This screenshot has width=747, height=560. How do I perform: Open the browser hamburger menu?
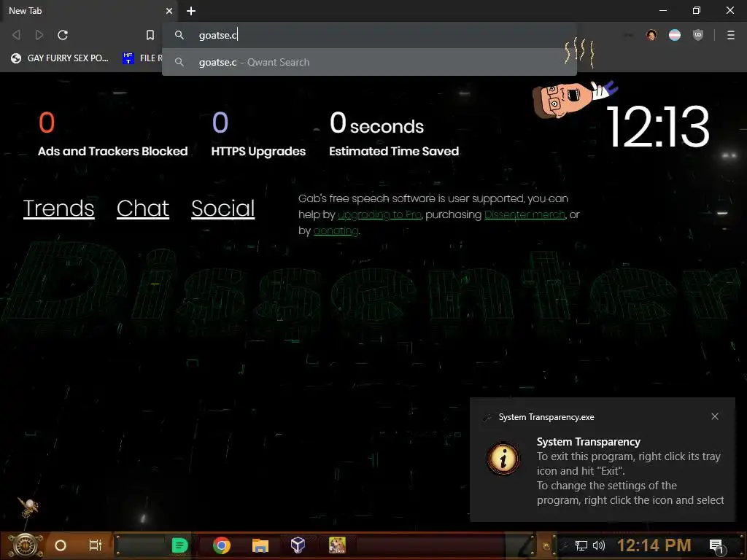731,35
